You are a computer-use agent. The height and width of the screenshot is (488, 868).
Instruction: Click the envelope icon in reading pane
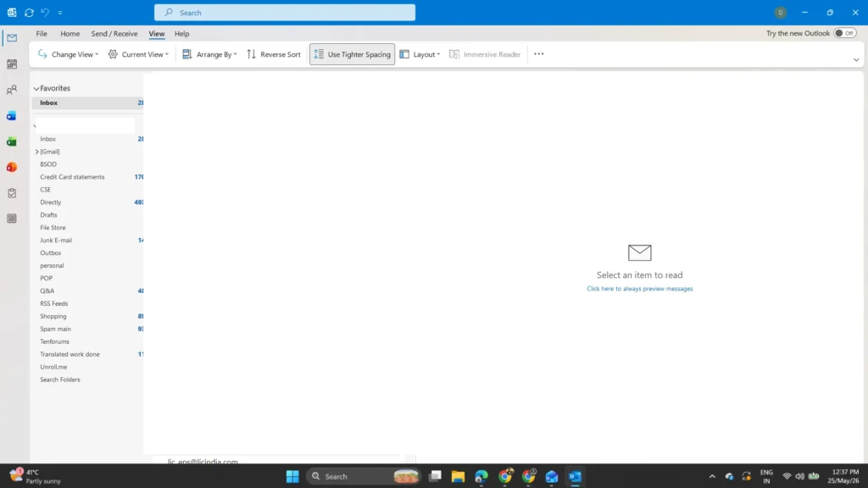pos(639,252)
